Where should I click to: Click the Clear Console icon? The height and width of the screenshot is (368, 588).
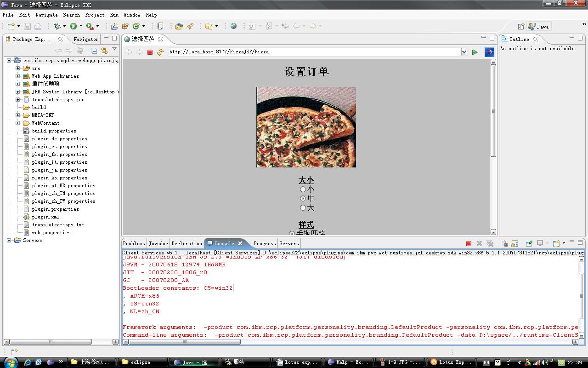[504, 243]
